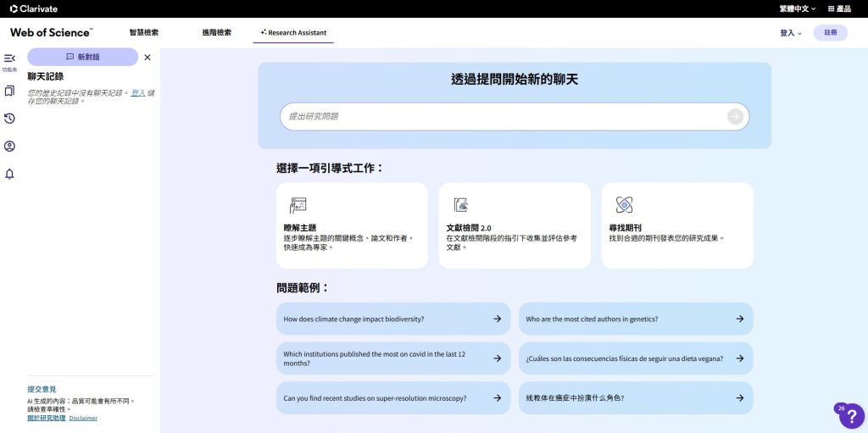The height and width of the screenshot is (433, 868).
Task: Open the 產品 products grid menu
Action: click(x=838, y=8)
